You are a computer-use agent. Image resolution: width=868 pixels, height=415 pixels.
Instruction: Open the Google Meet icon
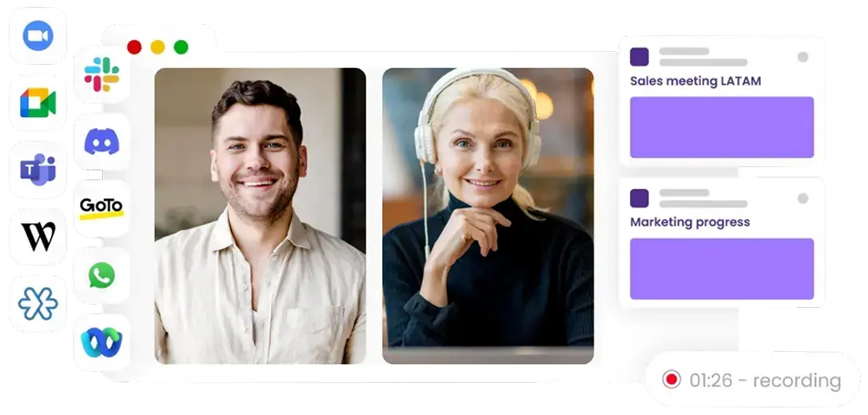(38, 103)
